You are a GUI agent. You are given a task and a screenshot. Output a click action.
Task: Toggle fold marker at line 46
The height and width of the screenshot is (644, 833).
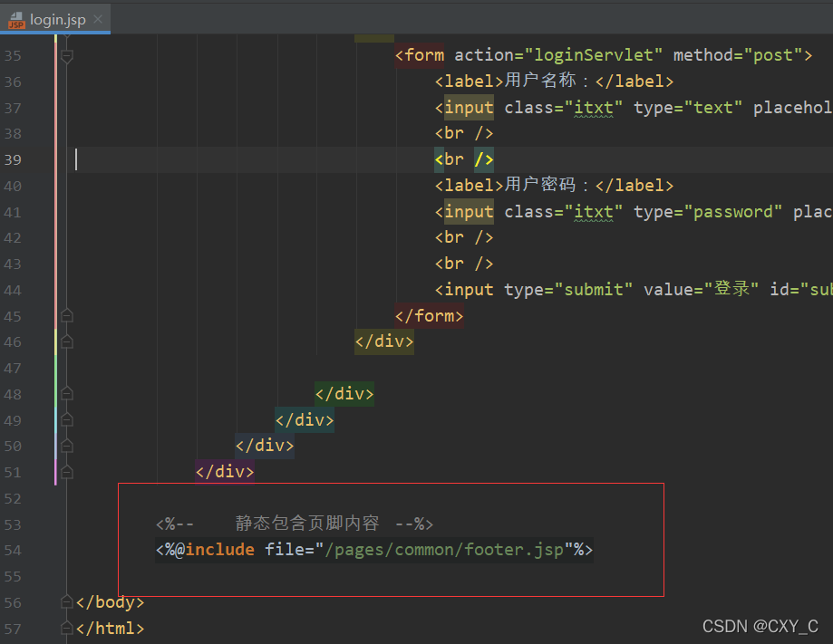(67, 341)
